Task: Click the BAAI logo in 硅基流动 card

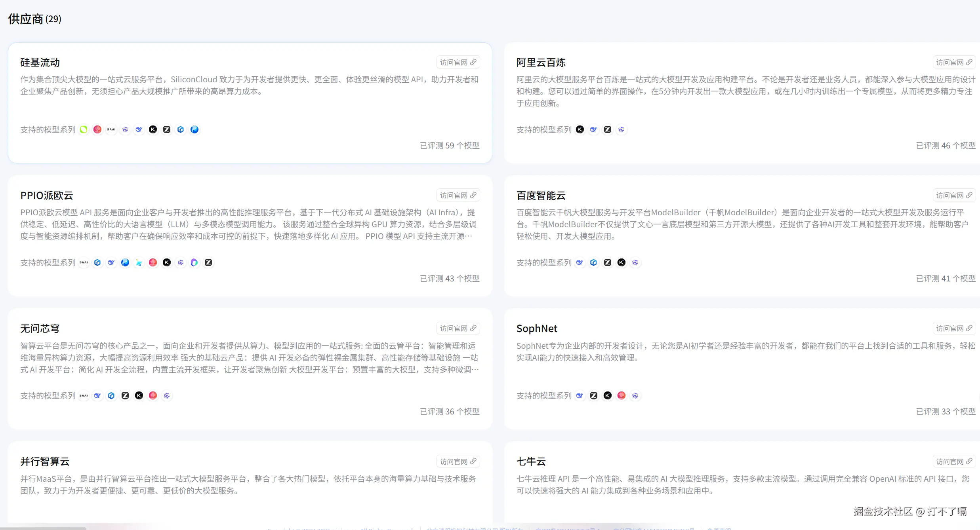Action: 111,129
